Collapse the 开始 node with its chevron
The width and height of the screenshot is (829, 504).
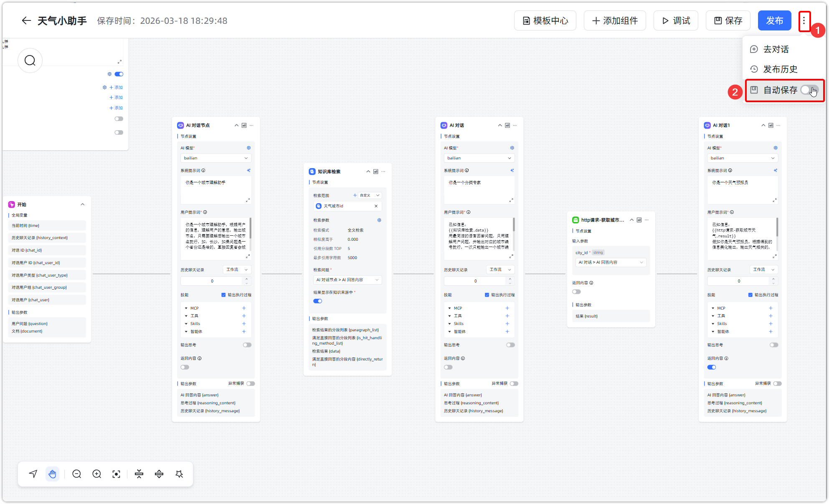[83, 204]
